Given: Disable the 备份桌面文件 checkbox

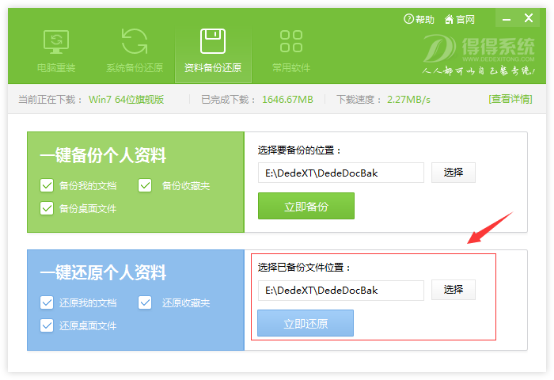Looking at the screenshot, I should pos(47,208).
